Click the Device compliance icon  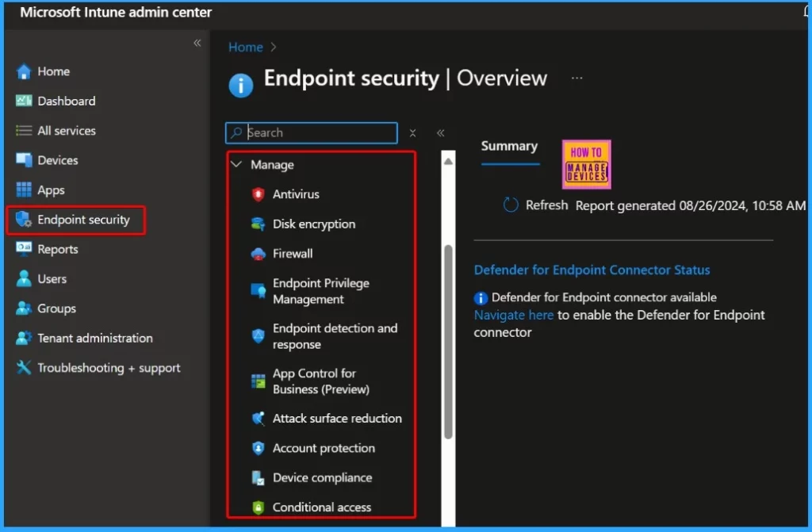[x=258, y=477]
